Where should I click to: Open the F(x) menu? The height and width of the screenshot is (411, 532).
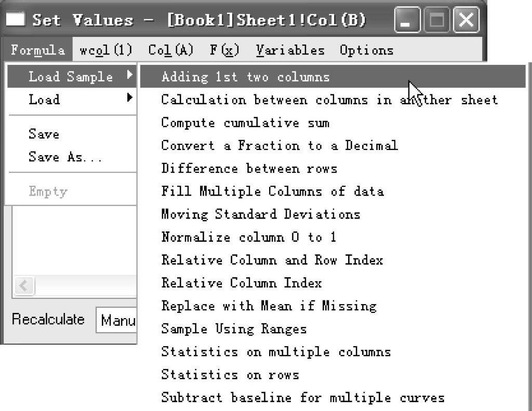coord(224,50)
